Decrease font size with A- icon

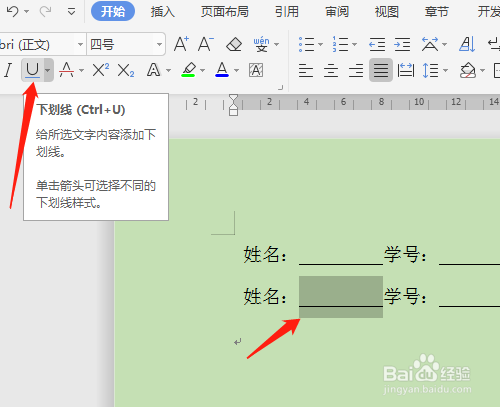pyautogui.click(x=206, y=44)
